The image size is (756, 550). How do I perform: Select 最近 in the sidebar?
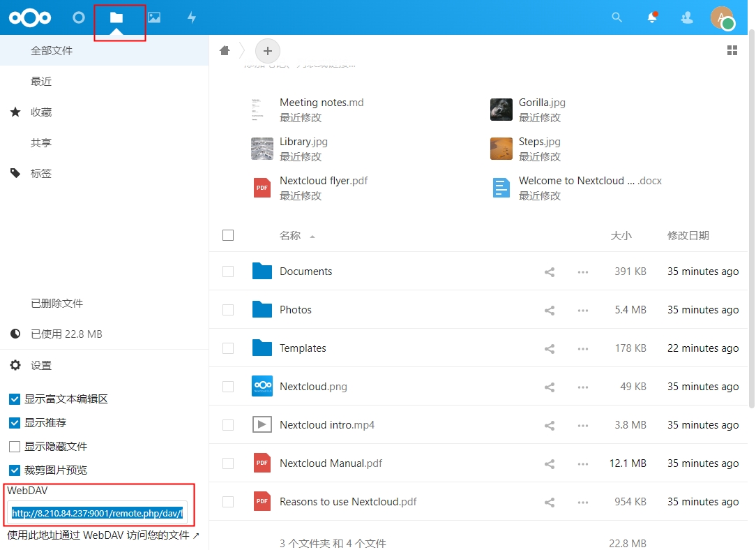[x=41, y=82]
